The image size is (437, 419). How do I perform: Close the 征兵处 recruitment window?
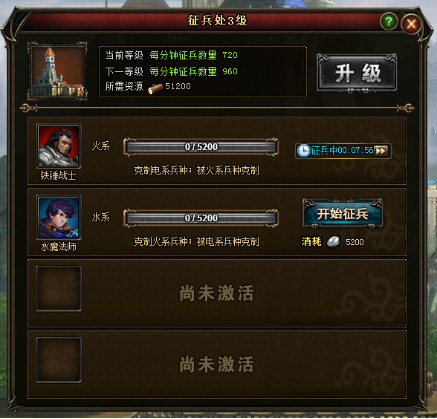(411, 24)
